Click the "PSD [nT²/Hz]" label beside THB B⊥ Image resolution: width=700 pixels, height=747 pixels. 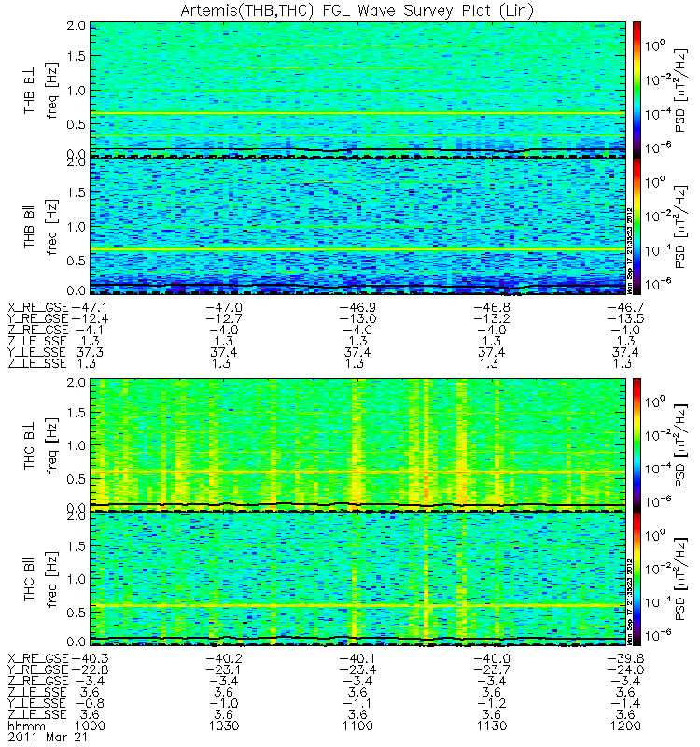tap(681, 90)
